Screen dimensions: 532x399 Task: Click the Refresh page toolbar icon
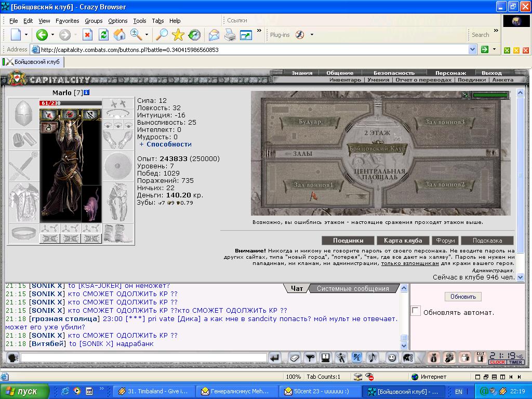(x=103, y=35)
